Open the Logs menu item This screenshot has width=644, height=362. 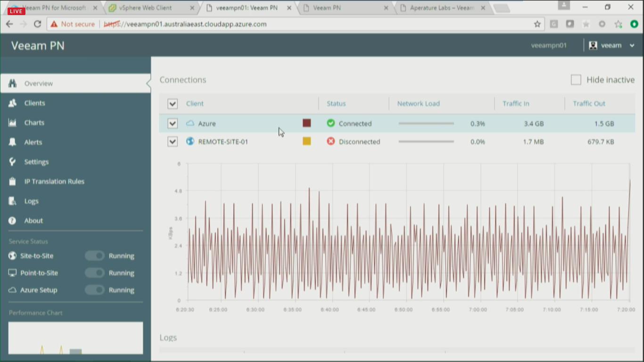(x=75, y=201)
